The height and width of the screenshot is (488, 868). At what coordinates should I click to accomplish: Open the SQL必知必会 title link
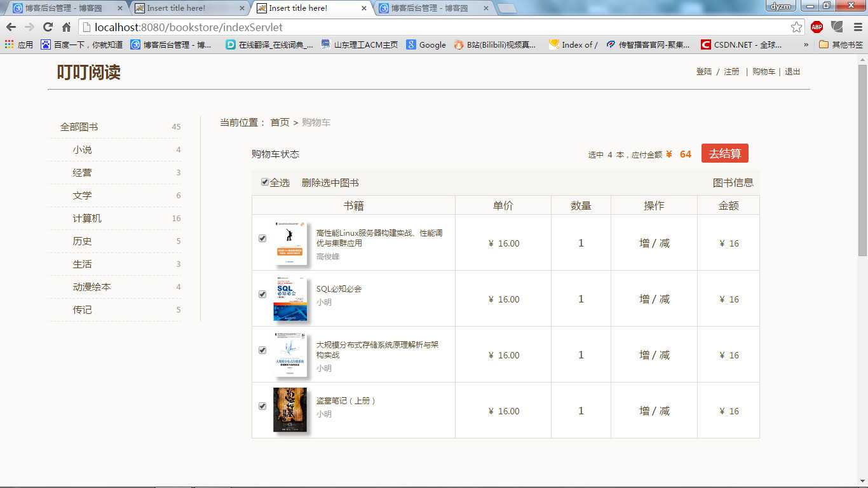tap(339, 289)
